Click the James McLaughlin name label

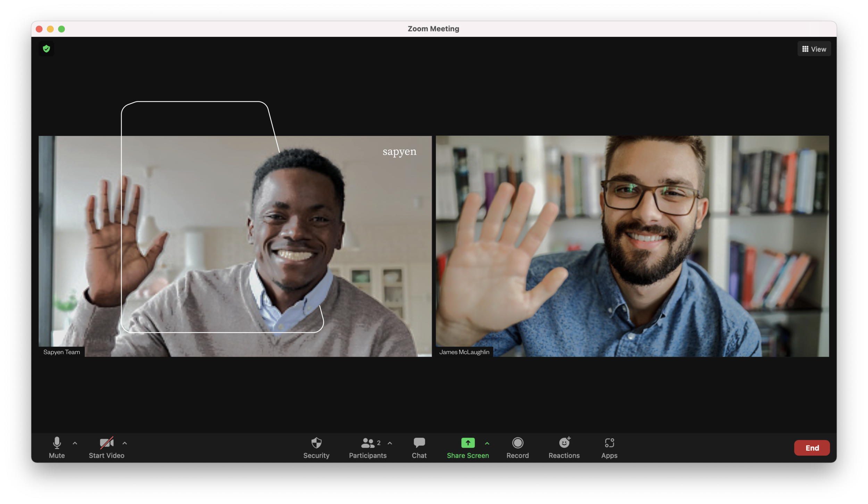click(x=464, y=352)
